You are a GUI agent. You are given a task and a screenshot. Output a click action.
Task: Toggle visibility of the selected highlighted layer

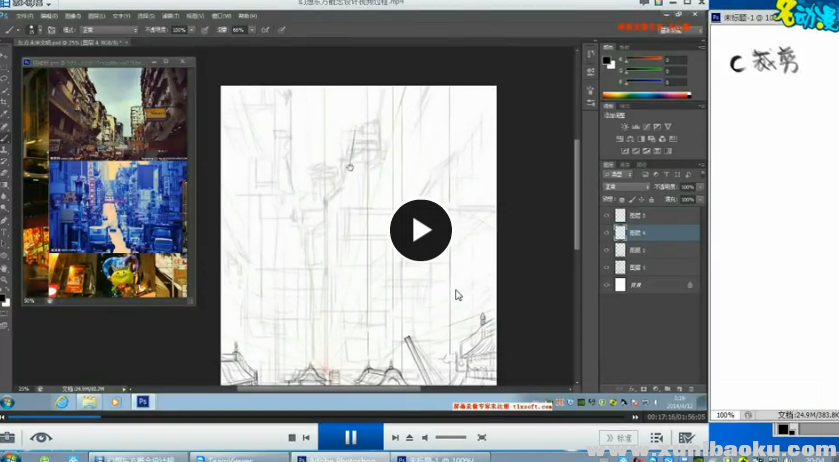point(607,232)
